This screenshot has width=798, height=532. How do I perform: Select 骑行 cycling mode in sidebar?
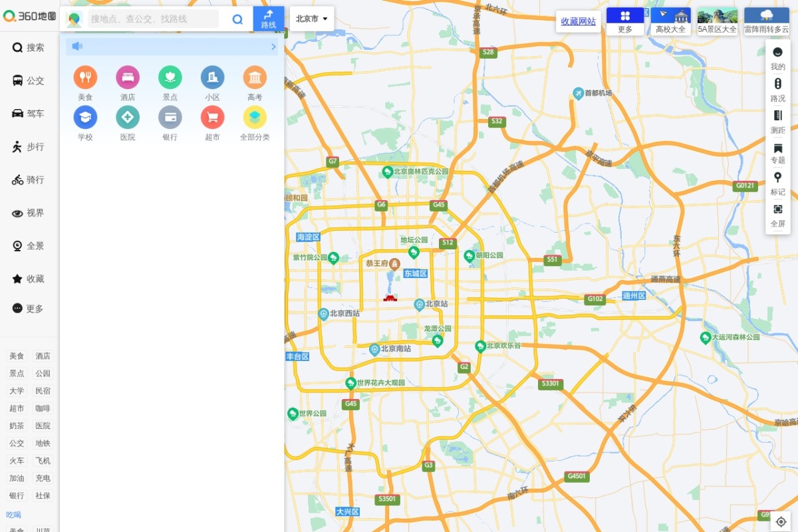pos(29,180)
